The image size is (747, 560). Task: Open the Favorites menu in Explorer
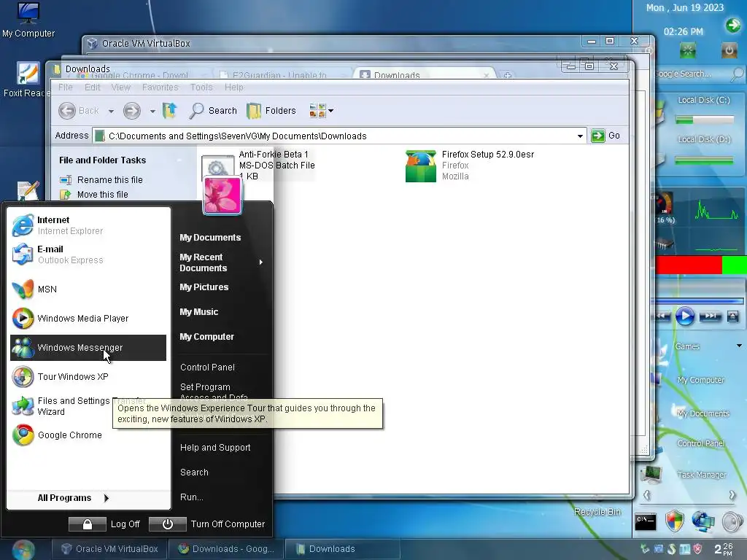160,87
